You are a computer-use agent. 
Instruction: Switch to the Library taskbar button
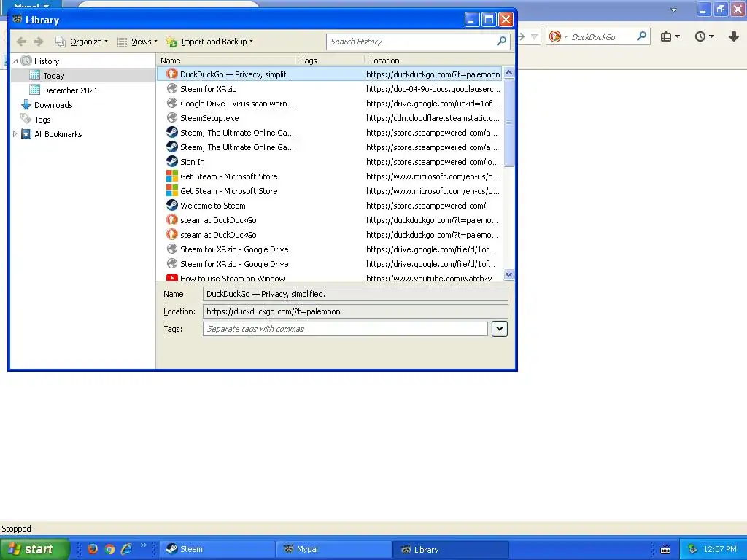(x=451, y=549)
